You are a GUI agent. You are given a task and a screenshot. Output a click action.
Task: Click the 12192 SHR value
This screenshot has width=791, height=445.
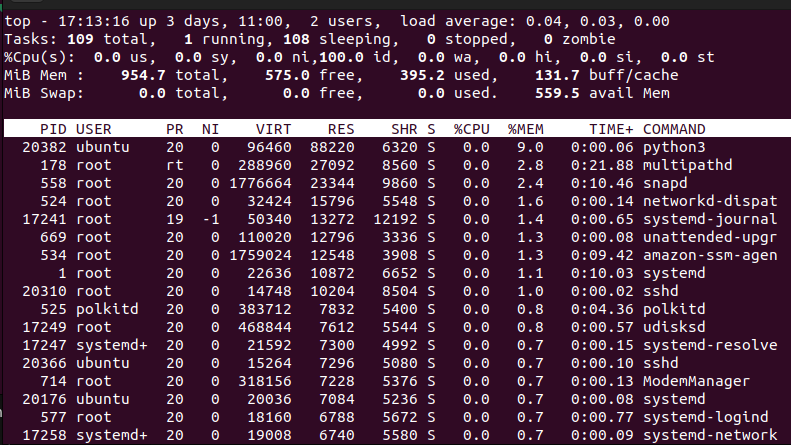point(395,219)
